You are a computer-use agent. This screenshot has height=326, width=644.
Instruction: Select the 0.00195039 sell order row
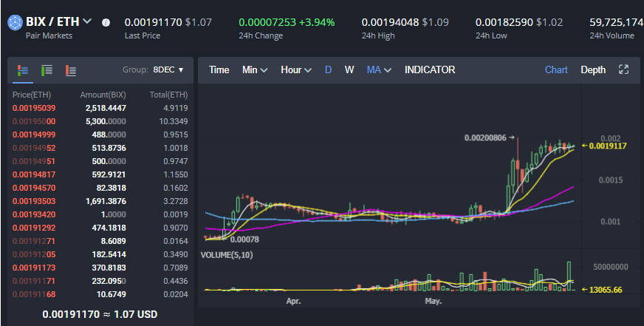coord(100,108)
